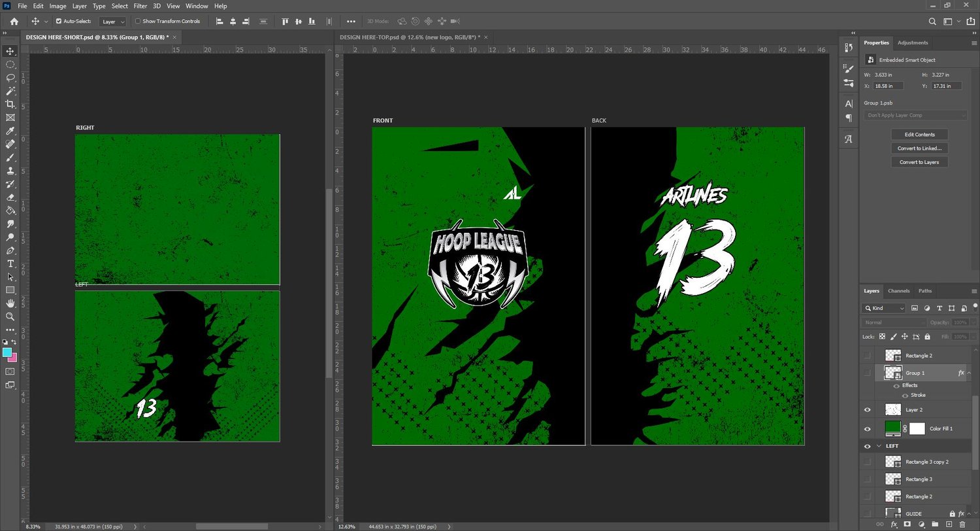Select the Clone Stamp tool

(10, 171)
